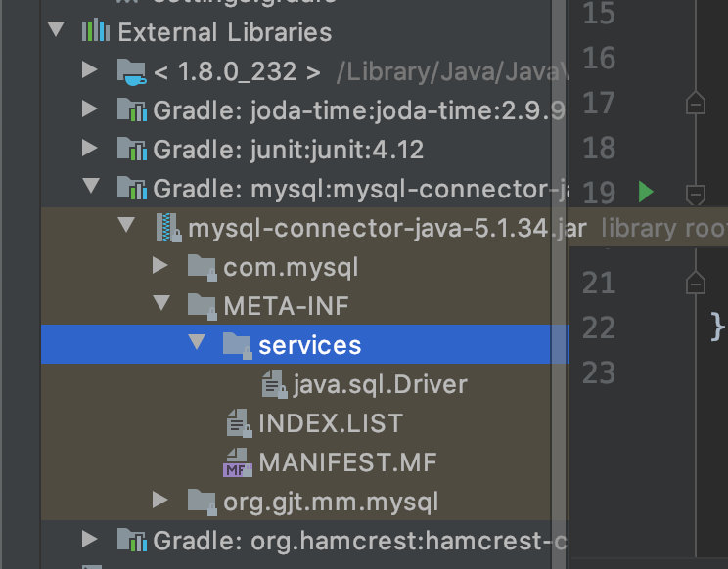
Task: Collapse the META-INF folder arrow
Action: coord(161,302)
